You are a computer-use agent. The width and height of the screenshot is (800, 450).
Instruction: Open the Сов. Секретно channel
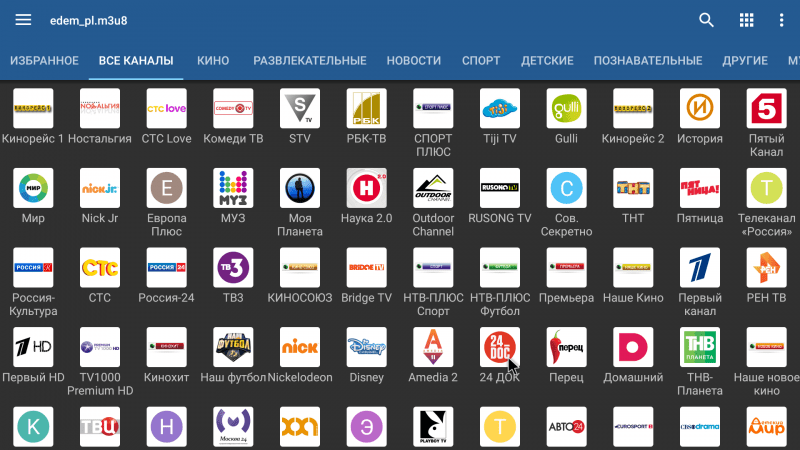[566, 188]
